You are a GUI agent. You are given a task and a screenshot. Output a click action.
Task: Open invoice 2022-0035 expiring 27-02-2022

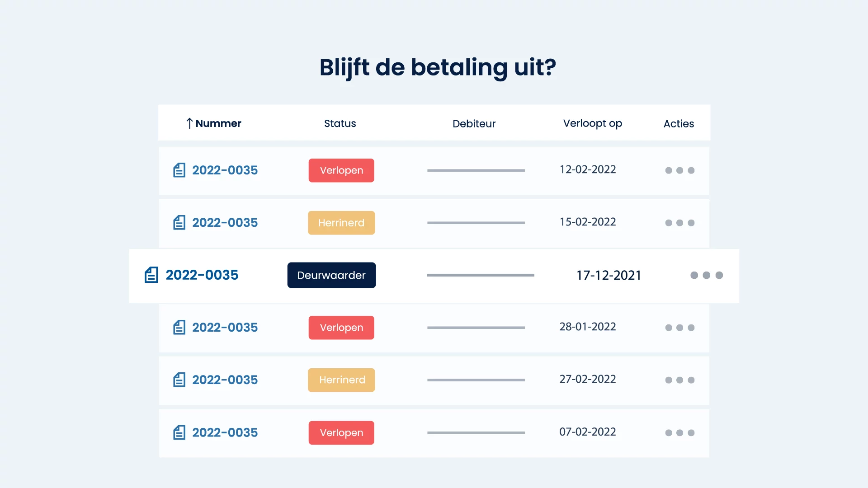[225, 380]
